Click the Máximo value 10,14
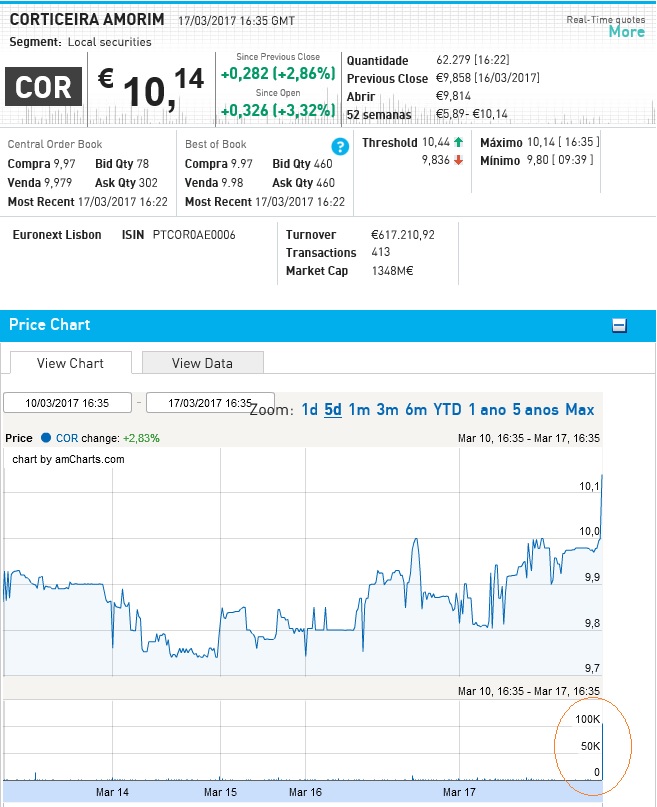Viewport: 657px width, 807px height. (541, 142)
